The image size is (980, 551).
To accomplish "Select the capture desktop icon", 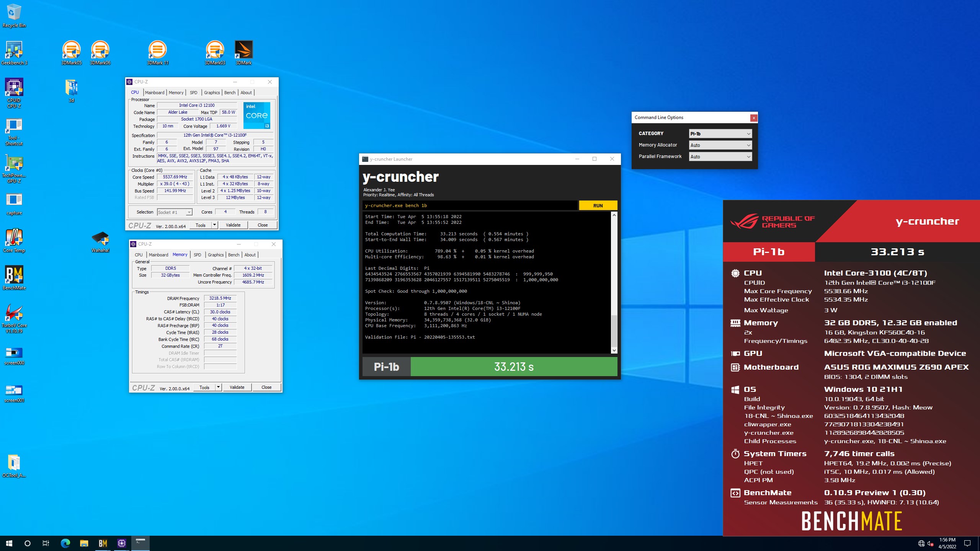I will [x=14, y=204].
